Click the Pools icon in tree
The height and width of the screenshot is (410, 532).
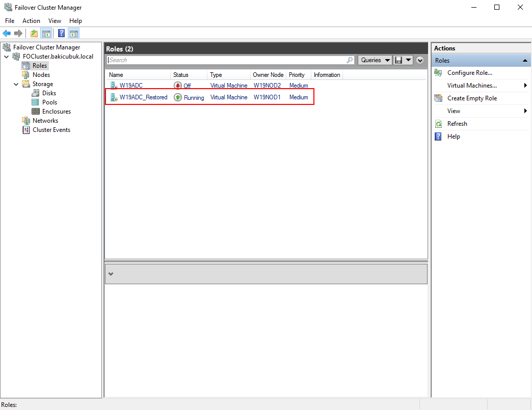[x=35, y=102]
